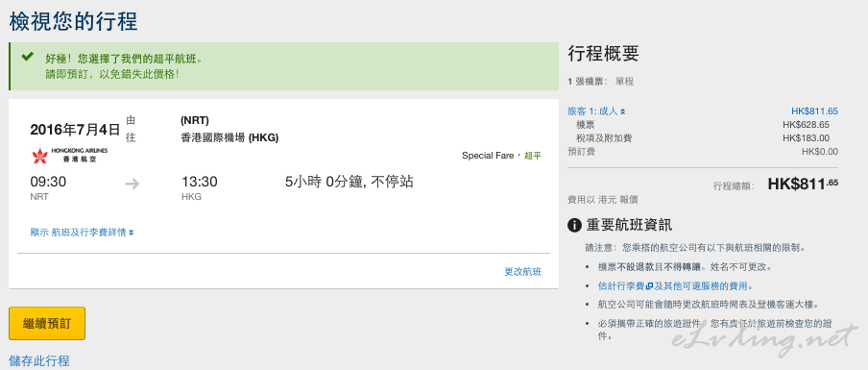
Task: Click the 行程概要 summary heading
Action: click(x=603, y=54)
